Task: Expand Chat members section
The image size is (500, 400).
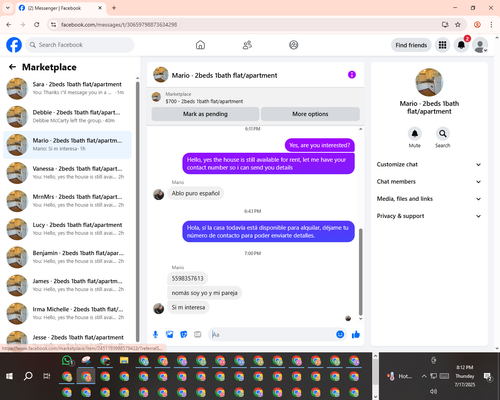Action: click(429, 182)
